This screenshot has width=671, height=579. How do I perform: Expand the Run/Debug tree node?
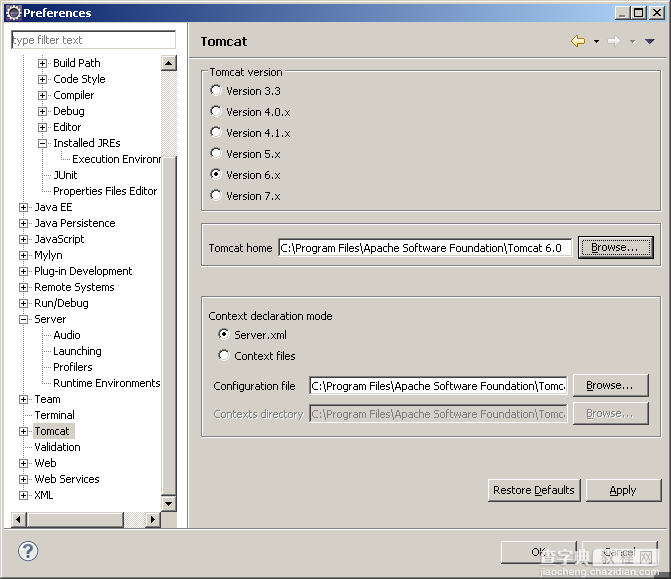pyautogui.click(x=24, y=303)
